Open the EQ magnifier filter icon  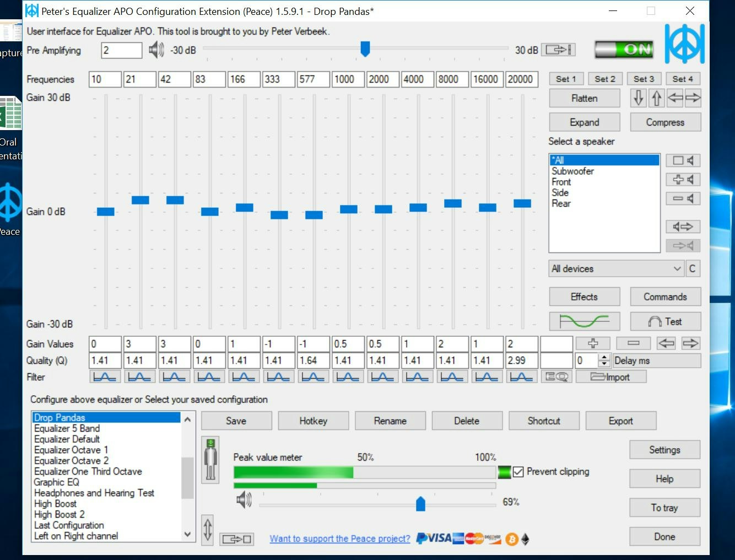556,377
